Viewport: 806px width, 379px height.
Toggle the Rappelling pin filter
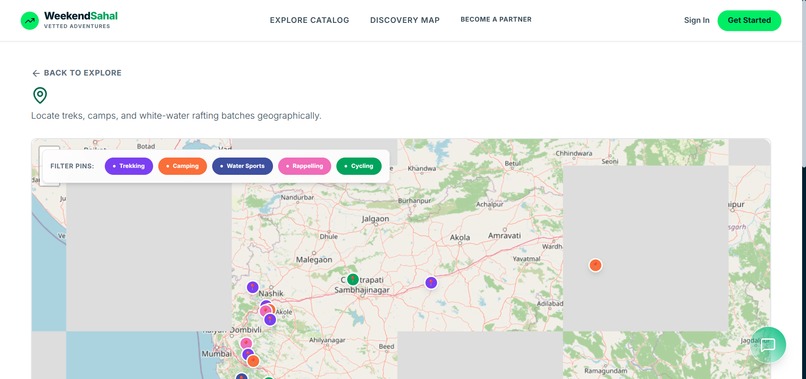tap(304, 166)
